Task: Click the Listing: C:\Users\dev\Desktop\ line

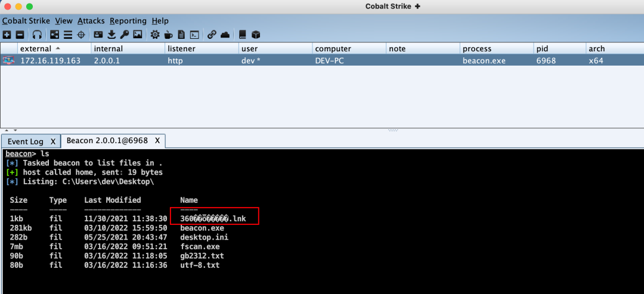Action: click(x=80, y=181)
